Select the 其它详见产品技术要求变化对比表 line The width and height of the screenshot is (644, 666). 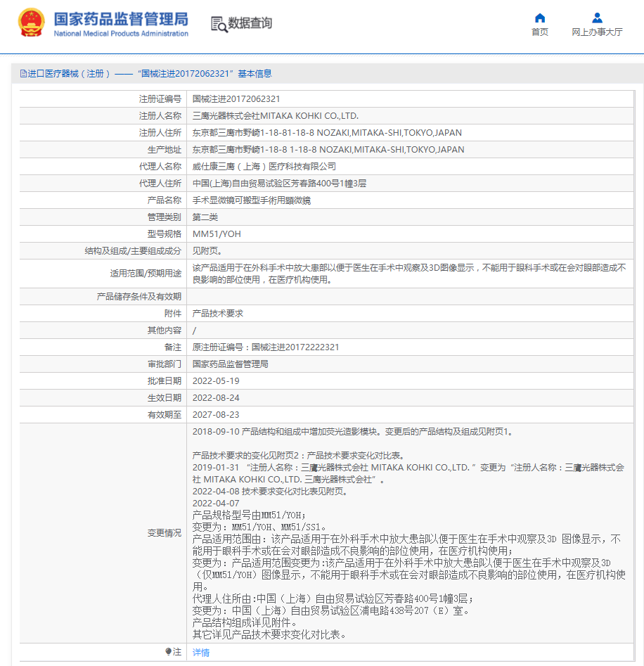click(269, 634)
